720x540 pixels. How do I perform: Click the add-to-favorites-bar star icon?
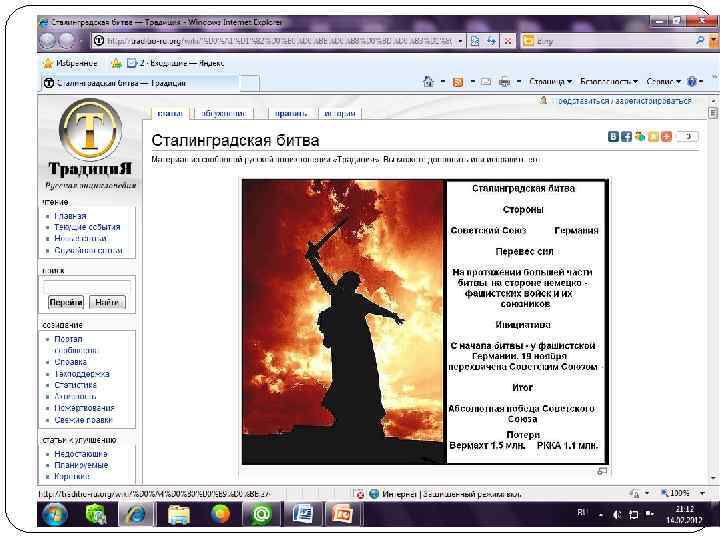117,63
